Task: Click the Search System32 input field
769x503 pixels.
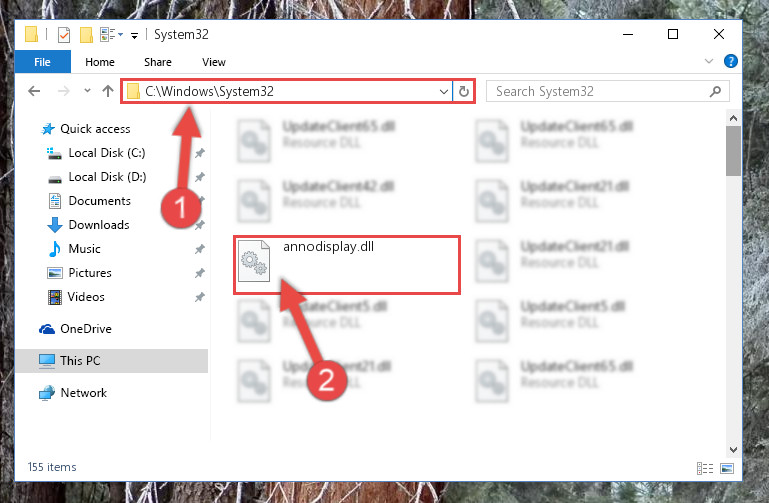Action: tap(597, 91)
